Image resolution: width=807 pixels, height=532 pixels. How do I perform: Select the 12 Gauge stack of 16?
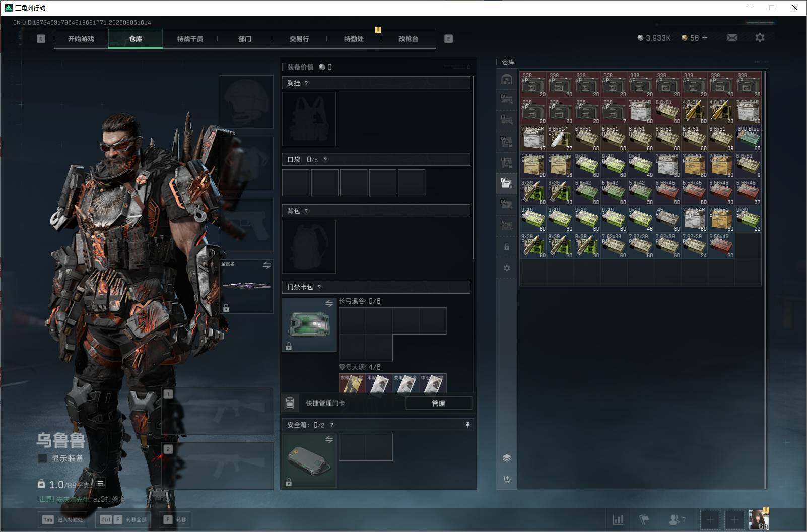[560, 165]
